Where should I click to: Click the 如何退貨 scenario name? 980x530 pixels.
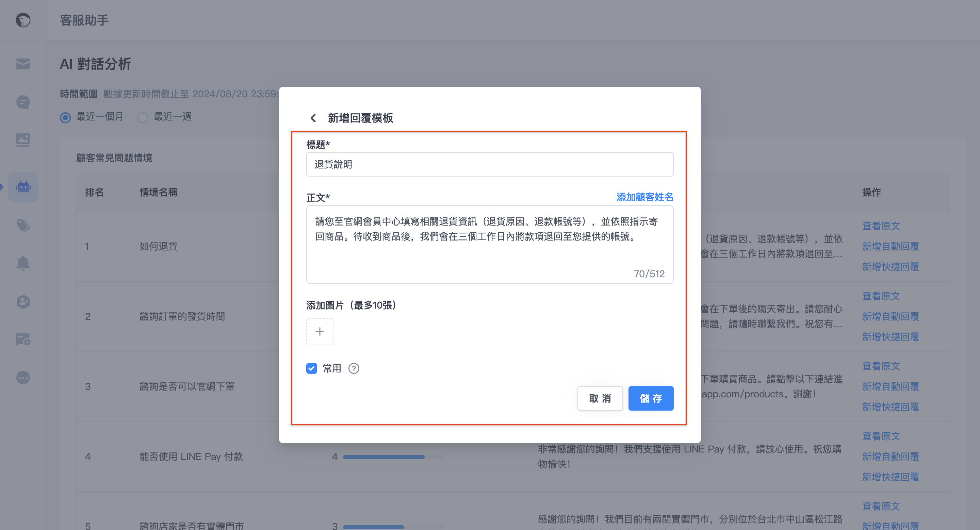tap(158, 246)
